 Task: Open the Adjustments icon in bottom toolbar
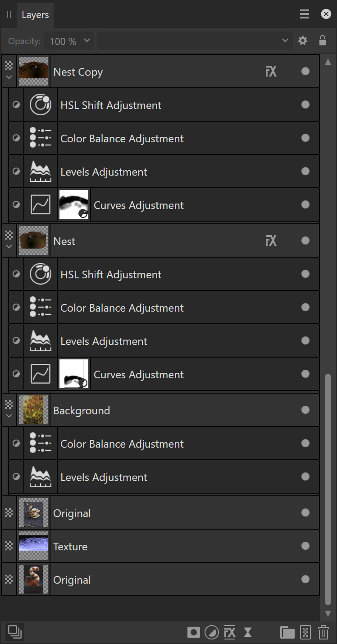211,632
